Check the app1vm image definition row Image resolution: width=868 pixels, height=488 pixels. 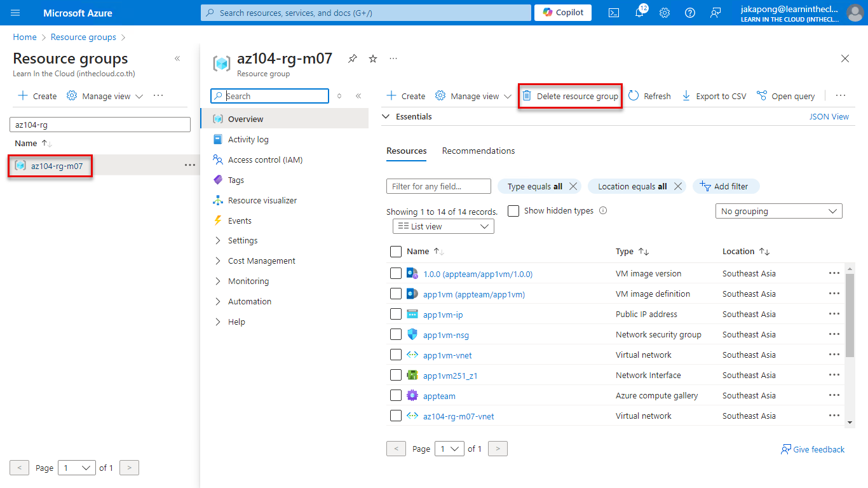pos(396,294)
